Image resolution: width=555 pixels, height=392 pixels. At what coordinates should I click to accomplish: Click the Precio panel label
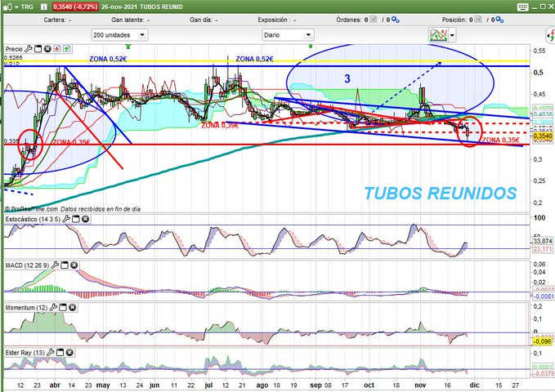[x=14, y=49]
